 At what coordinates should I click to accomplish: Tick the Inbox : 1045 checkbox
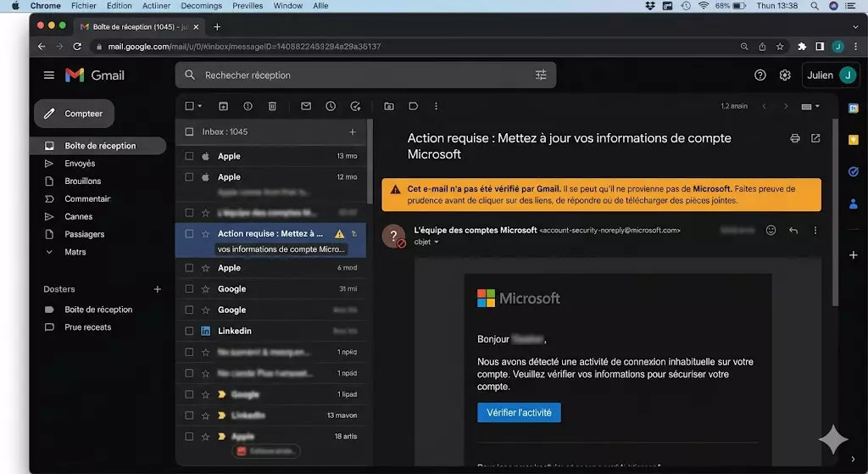coord(189,131)
